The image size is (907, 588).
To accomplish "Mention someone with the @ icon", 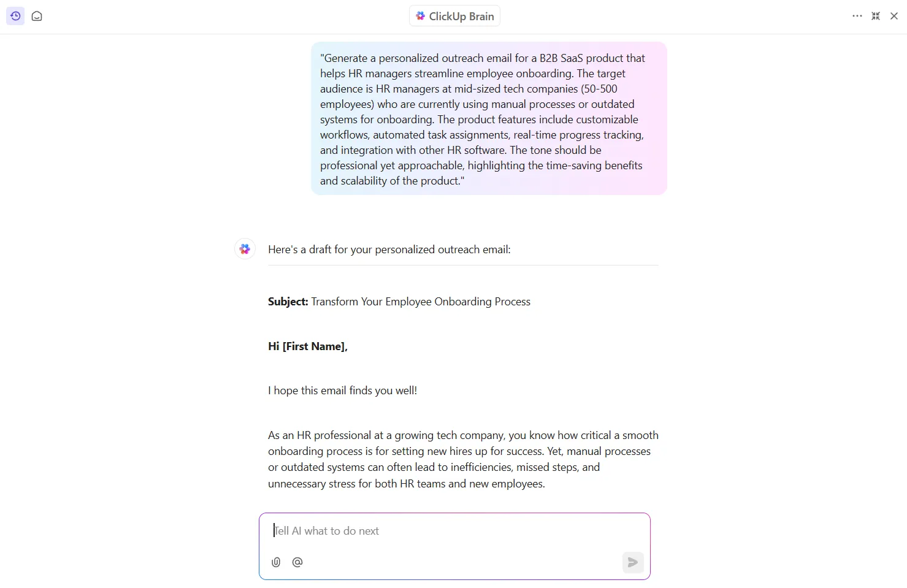I will coord(297,562).
